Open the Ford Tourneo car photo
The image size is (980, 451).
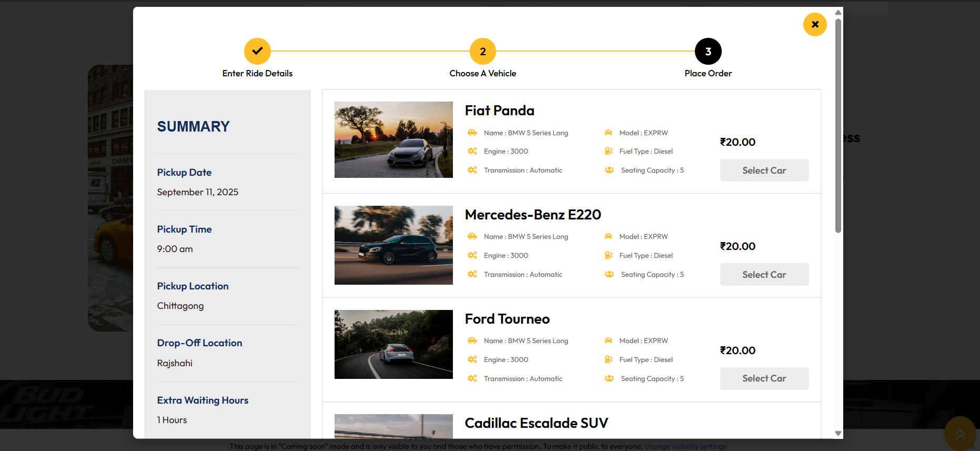click(393, 344)
